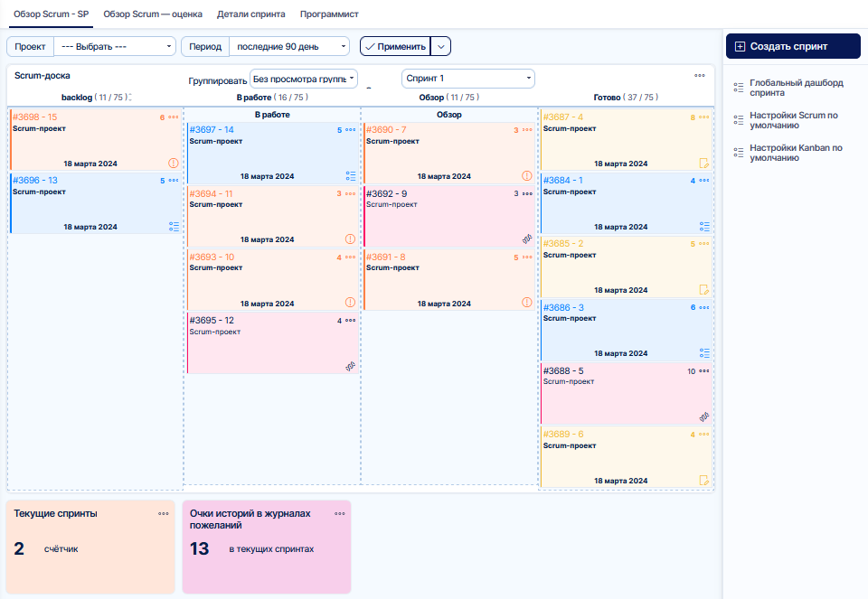Image resolution: width=868 pixels, height=599 pixels.
Task: Click the plus icon in Создать спринт
Action: click(x=740, y=46)
